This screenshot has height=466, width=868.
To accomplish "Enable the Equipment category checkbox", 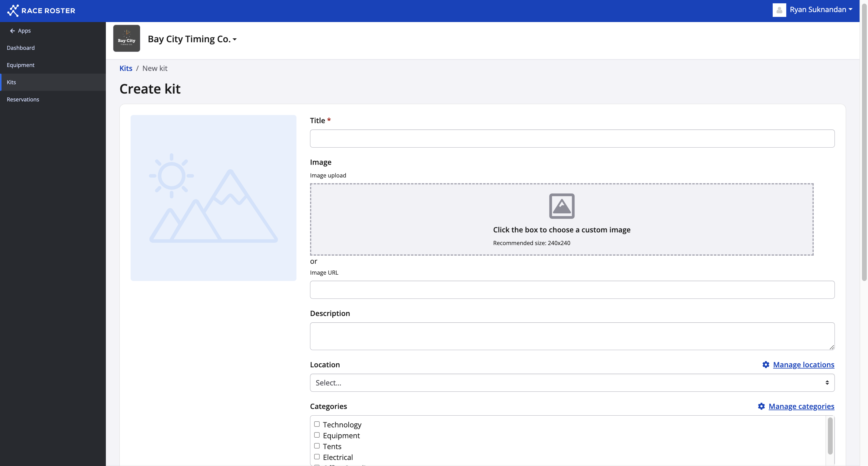I will click(x=317, y=435).
